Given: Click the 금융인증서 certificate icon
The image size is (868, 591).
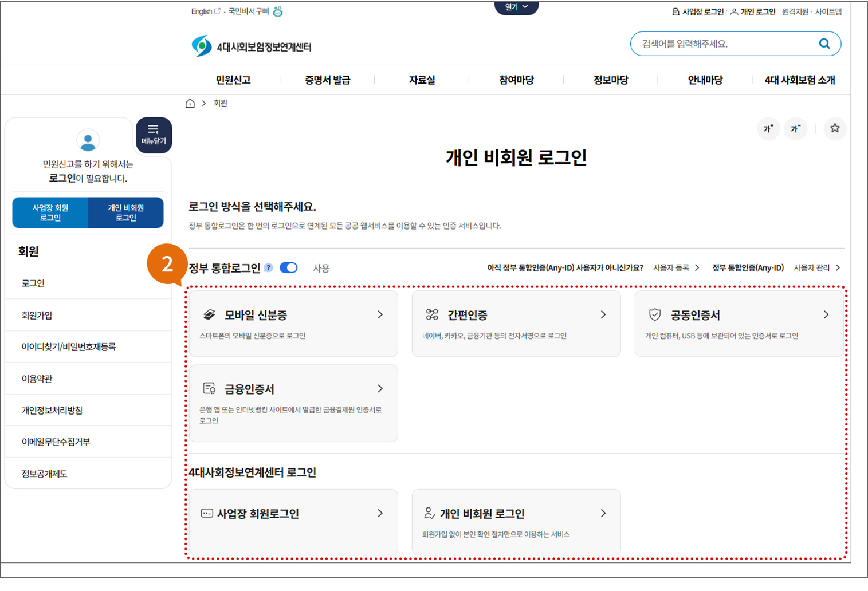Looking at the screenshot, I should coord(209,388).
